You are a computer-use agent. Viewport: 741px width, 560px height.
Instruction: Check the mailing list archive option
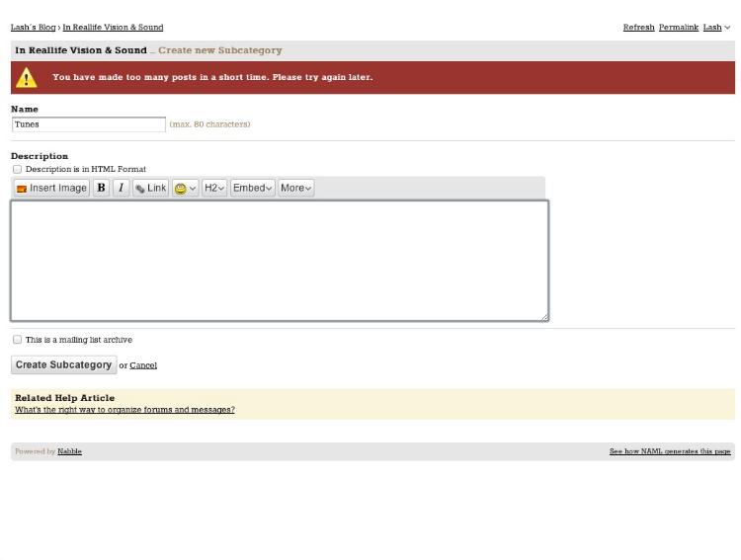(x=17, y=339)
